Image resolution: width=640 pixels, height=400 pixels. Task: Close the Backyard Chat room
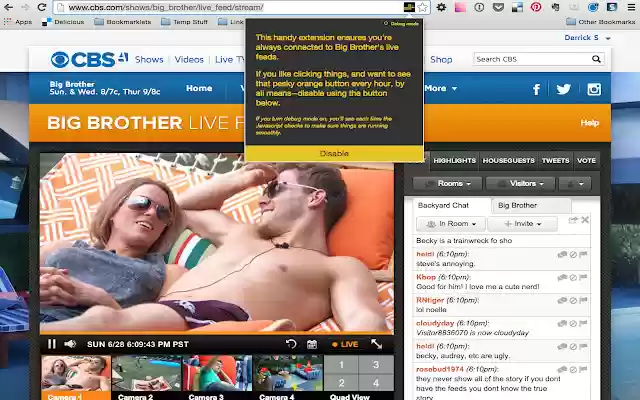pyautogui.click(x=585, y=220)
